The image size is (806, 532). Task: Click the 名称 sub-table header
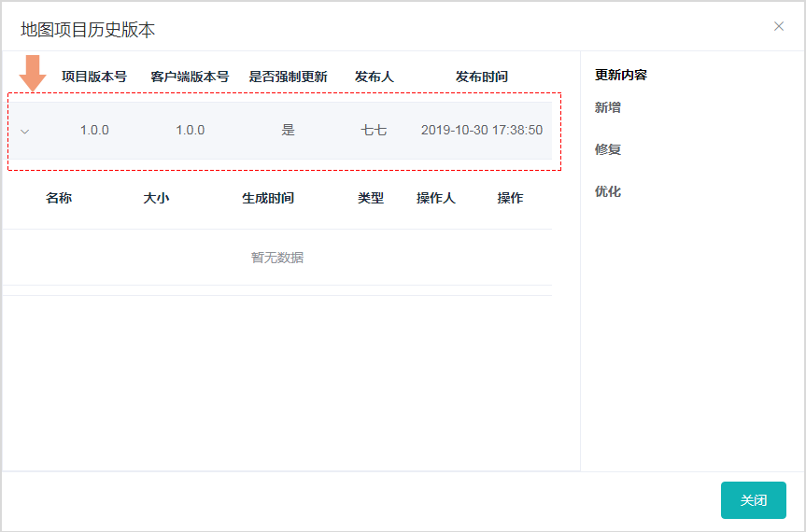click(x=59, y=198)
